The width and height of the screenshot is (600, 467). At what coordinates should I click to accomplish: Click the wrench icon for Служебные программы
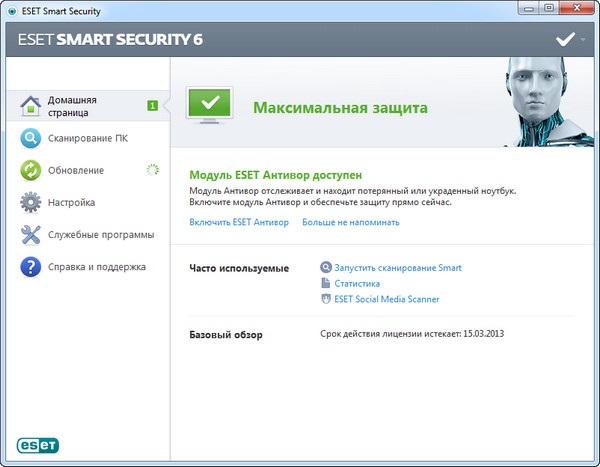(x=31, y=235)
